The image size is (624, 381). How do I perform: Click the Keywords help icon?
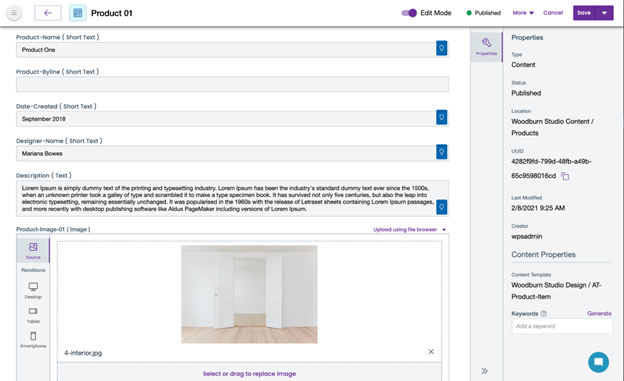click(544, 313)
